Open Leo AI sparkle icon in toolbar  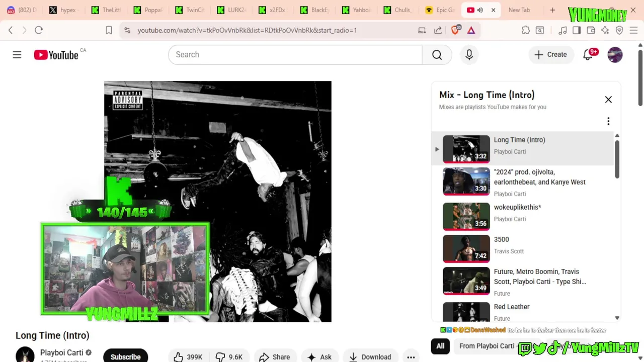click(605, 30)
